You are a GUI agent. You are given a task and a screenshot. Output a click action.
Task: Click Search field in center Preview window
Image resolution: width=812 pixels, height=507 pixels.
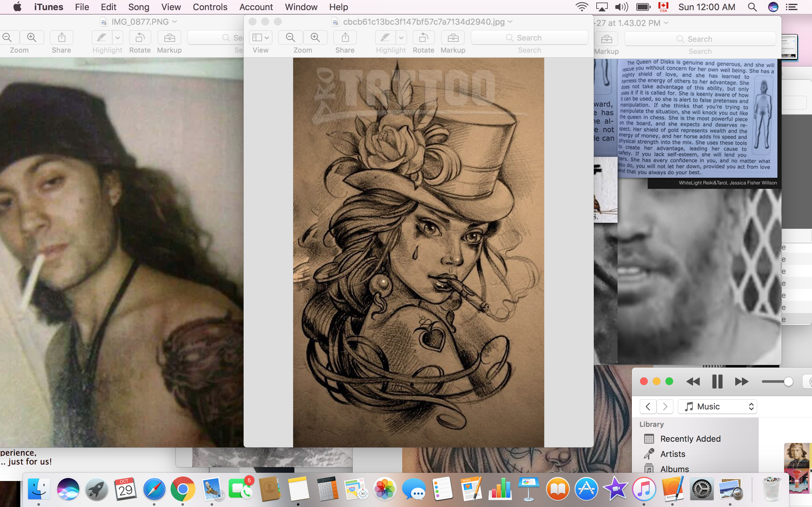tap(529, 38)
